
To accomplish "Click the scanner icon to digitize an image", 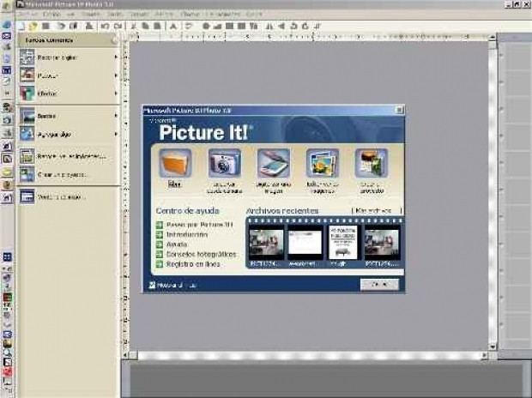I will coord(274,163).
